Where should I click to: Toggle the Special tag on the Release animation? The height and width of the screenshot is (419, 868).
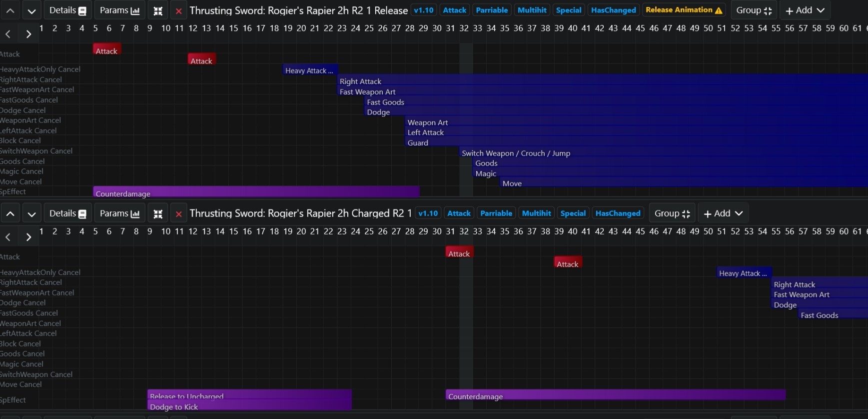coord(569,10)
